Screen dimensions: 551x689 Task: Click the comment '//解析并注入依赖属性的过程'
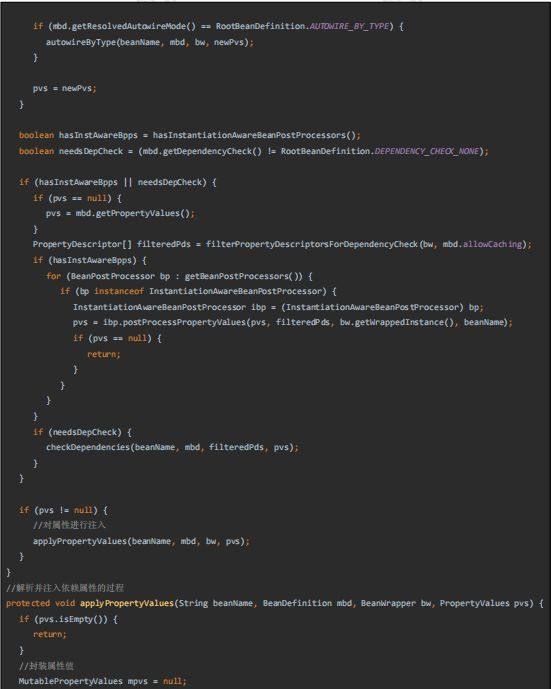coord(65,588)
